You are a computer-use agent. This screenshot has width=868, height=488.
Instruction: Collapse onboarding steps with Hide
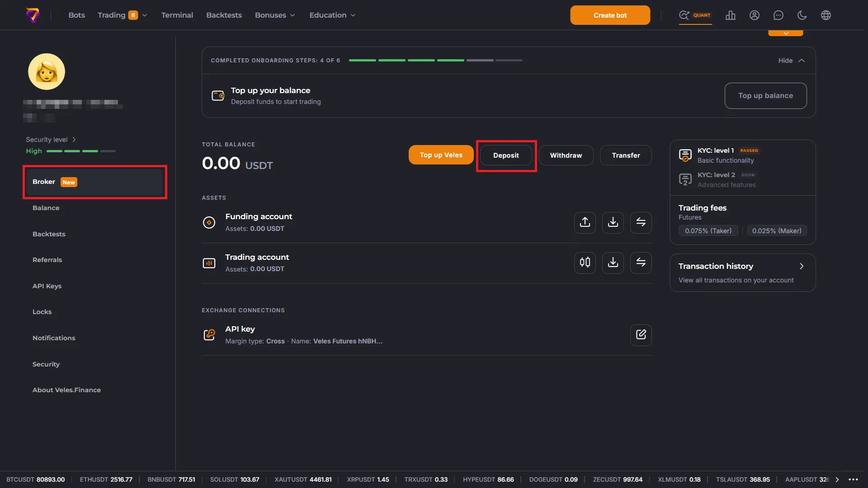coord(792,61)
